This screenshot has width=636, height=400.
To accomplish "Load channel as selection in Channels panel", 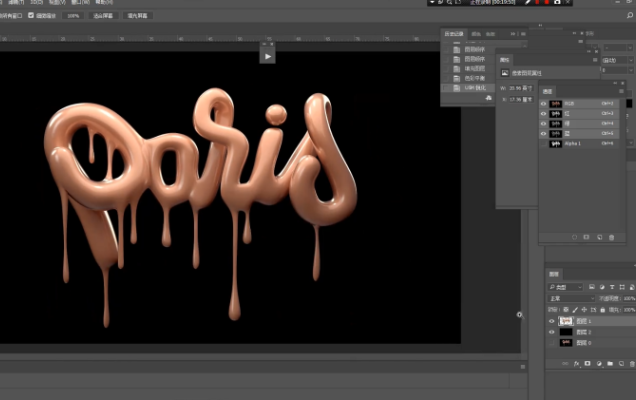I will [574, 237].
